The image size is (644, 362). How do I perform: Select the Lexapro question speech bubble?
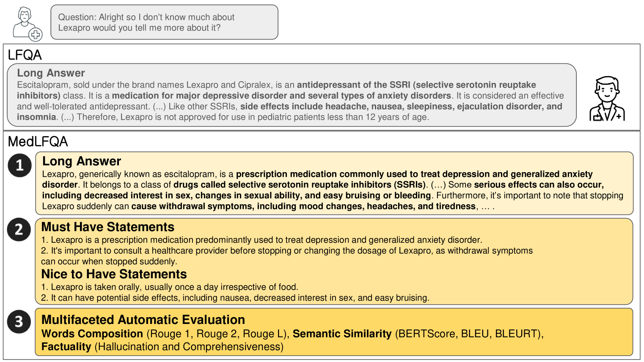click(x=164, y=22)
